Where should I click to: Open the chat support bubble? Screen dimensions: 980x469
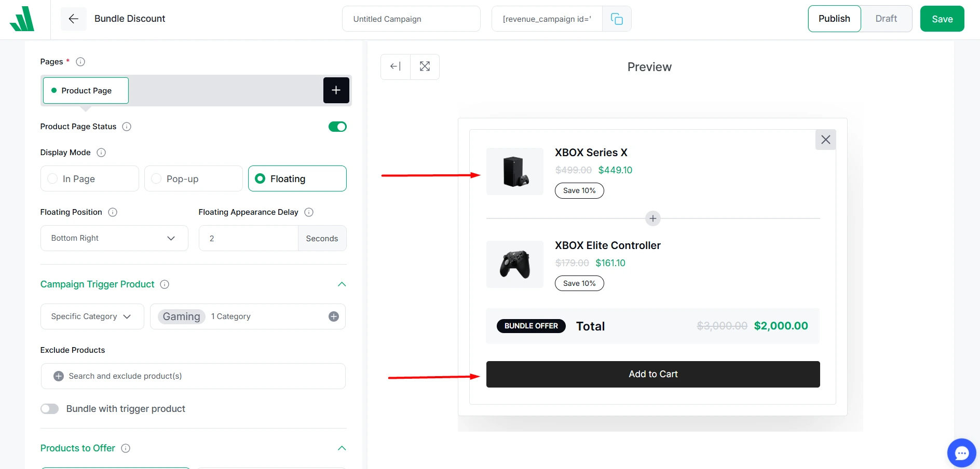[961, 453]
